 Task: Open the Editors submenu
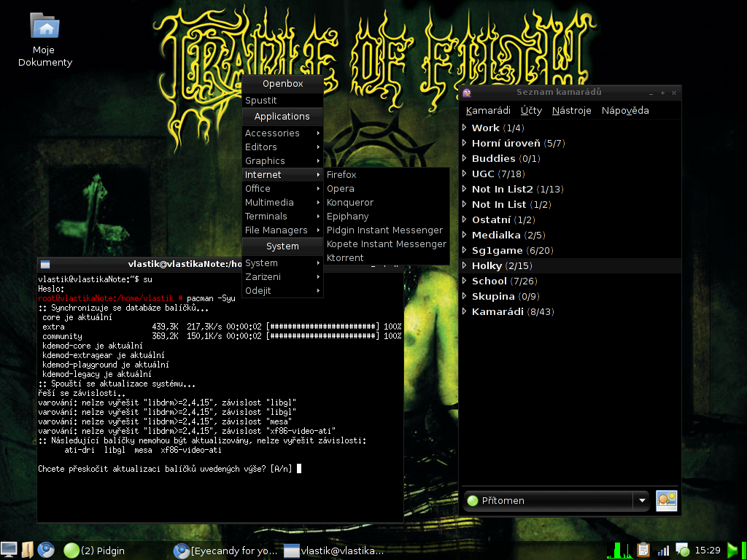pyautogui.click(x=282, y=147)
